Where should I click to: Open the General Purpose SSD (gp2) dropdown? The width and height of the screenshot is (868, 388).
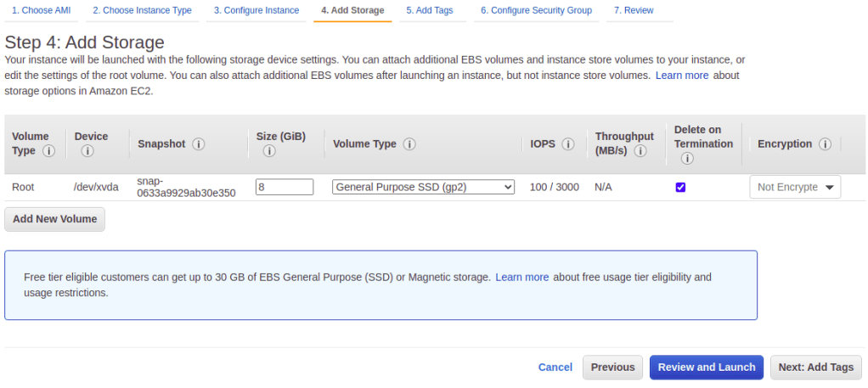423,187
